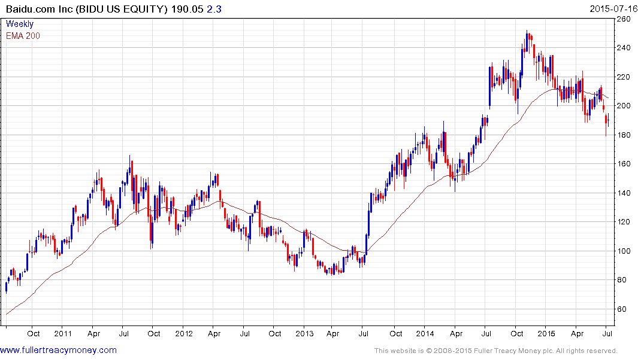
Task: Click the 120 price axis label
Action: [x=624, y=222]
